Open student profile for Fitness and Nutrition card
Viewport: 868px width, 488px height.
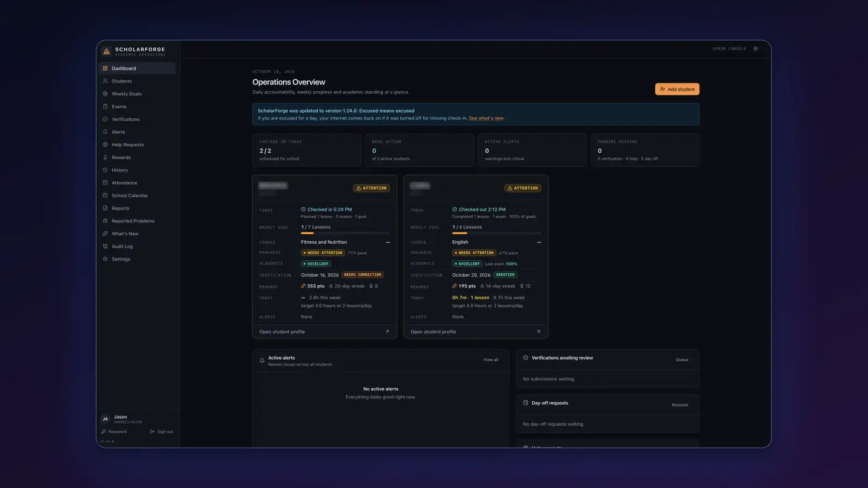click(324, 332)
